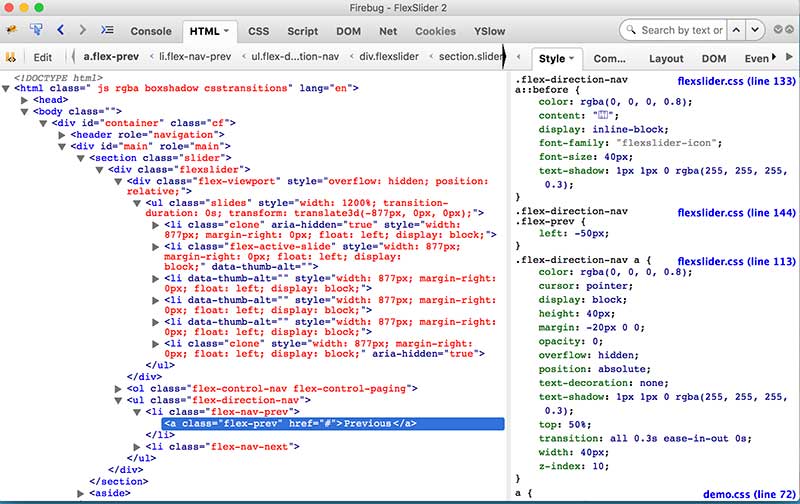Go forward with the right arrow

84,31
